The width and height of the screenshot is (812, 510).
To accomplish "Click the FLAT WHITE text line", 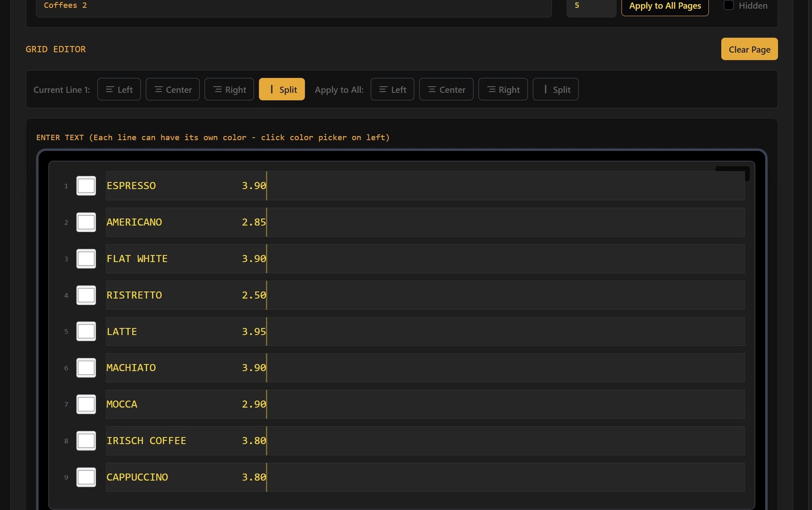I will pos(186,259).
